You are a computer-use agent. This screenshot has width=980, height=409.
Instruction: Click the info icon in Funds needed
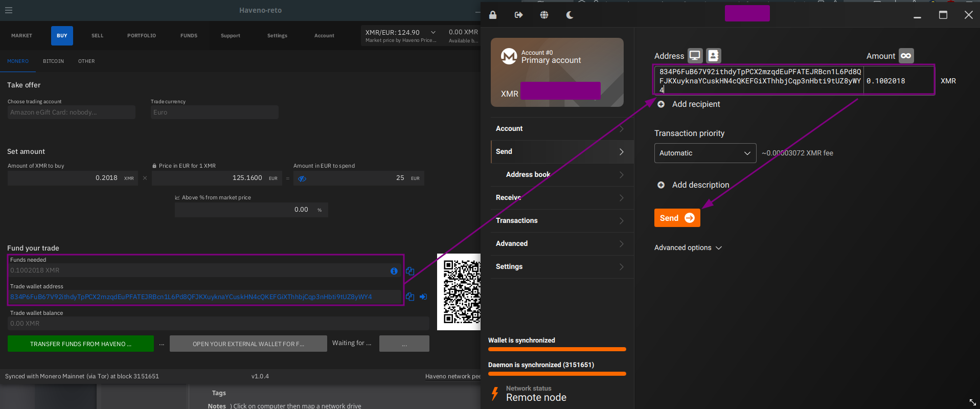[x=394, y=271]
